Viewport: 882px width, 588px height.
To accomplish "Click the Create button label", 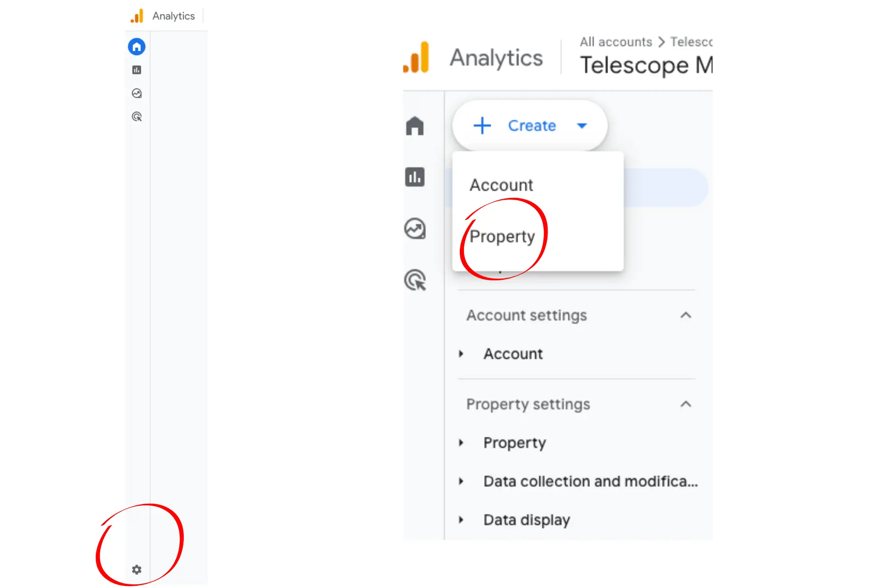I will coord(532,125).
